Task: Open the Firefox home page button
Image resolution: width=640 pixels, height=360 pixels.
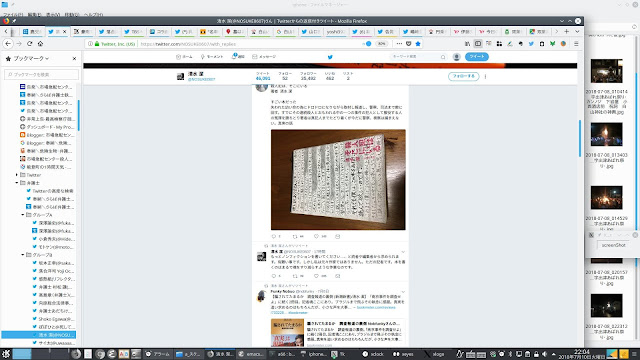Action: point(40,44)
